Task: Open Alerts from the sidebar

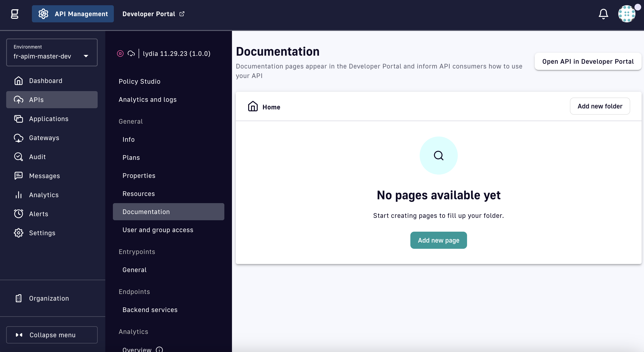Action: [x=39, y=214]
